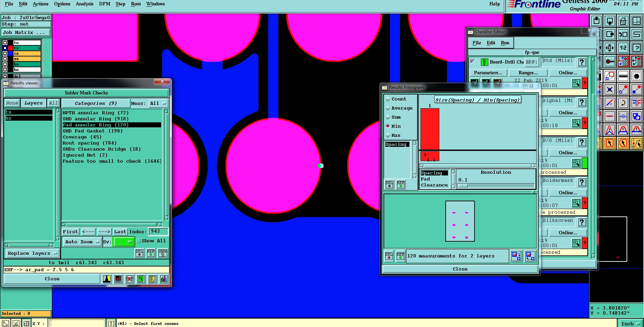The image size is (644, 327).
Task: Click the crossed-out REF icon in Results viewer
Action: tap(130, 279)
